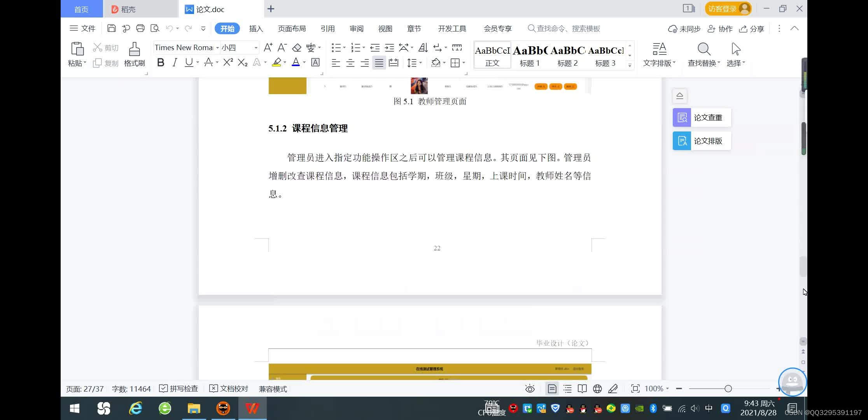Apply the 标题 1 style

[x=530, y=55]
